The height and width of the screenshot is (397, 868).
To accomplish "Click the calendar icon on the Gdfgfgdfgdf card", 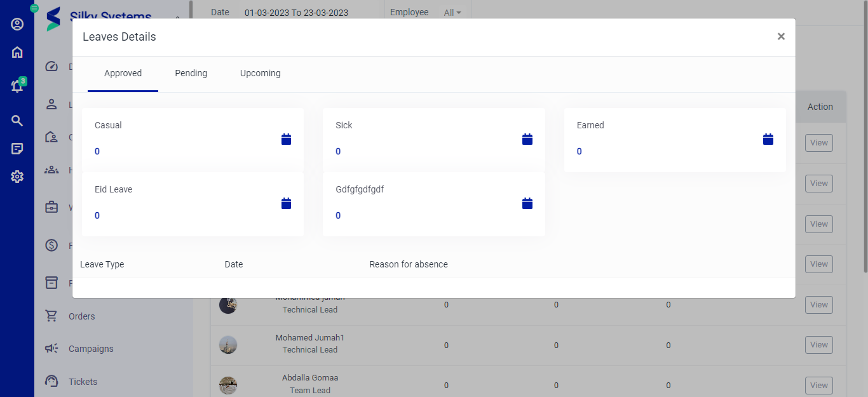I will pos(527,203).
